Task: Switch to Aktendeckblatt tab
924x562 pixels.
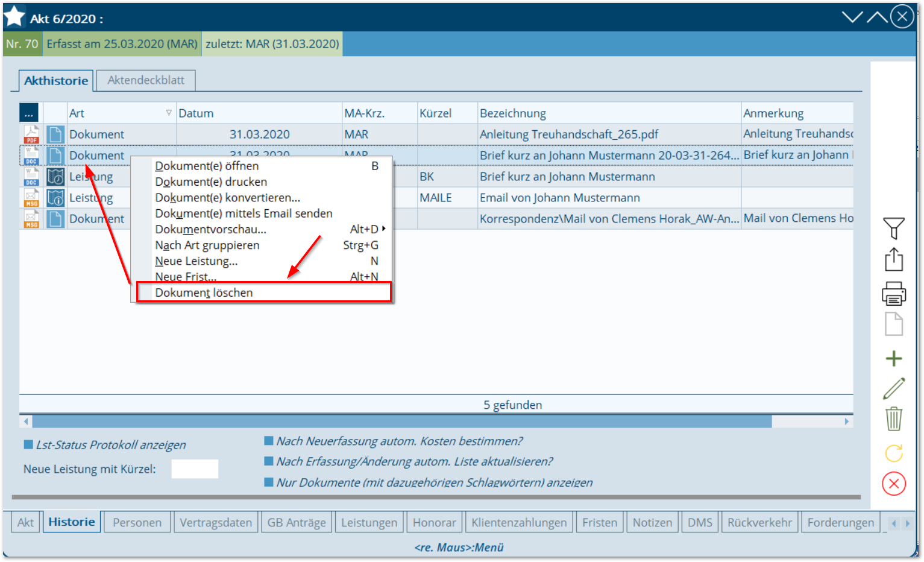Action: click(146, 80)
